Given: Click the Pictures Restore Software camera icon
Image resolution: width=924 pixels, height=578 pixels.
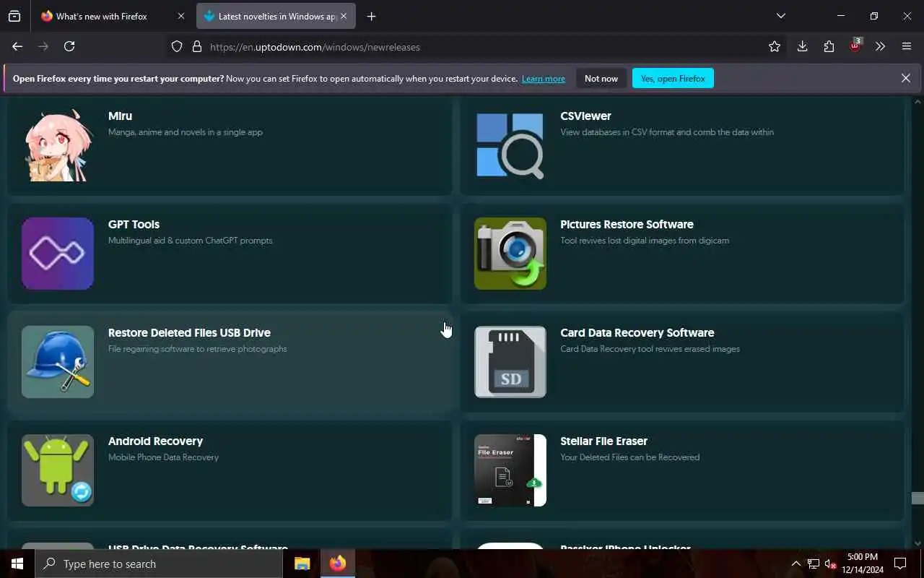Looking at the screenshot, I should [x=510, y=254].
